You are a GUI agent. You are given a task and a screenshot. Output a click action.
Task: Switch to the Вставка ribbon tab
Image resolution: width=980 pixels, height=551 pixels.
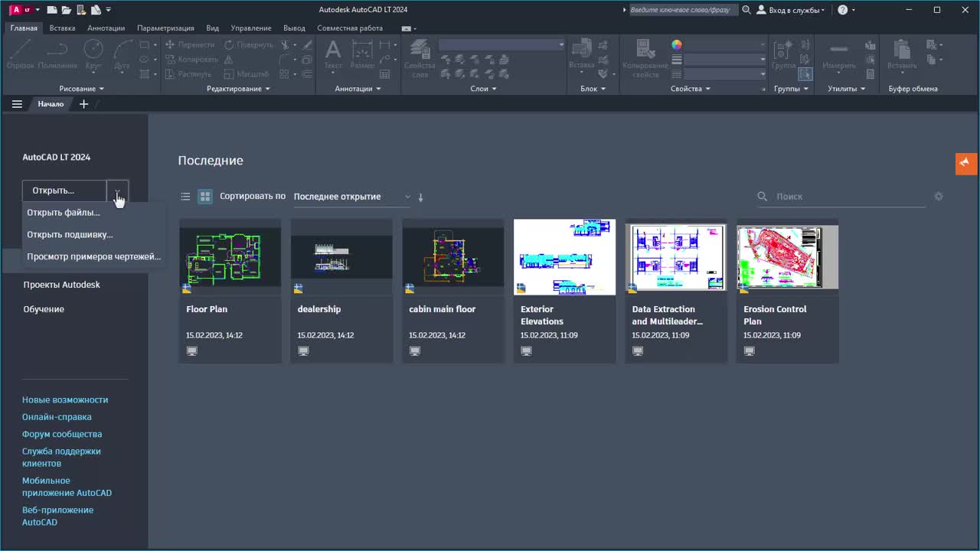62,28
